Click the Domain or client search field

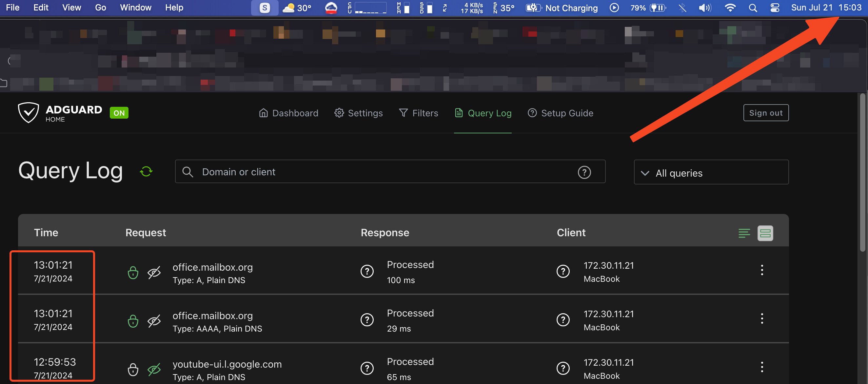[371, 172]
